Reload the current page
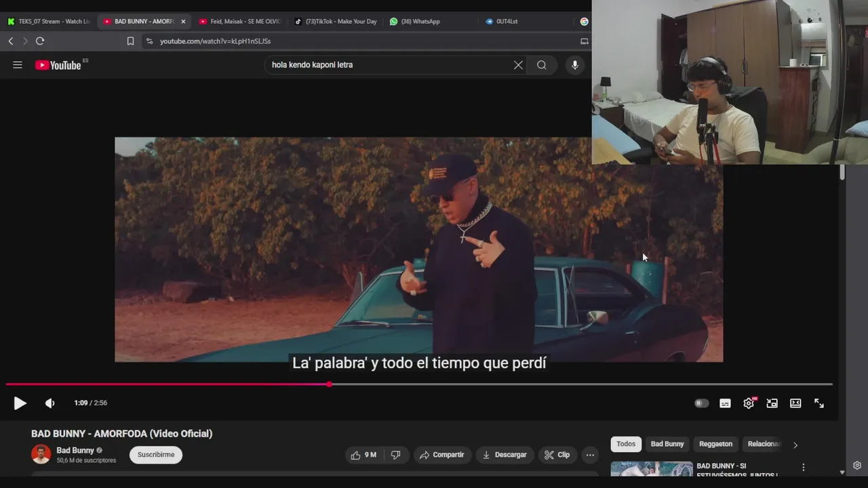868x488 pixels. coord(40,41)
